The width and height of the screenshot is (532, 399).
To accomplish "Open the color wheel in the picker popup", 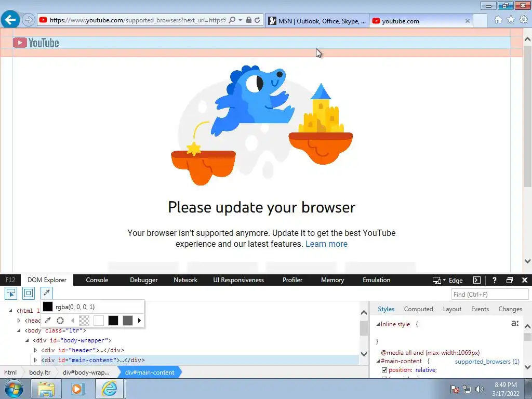I will (60, 320).
